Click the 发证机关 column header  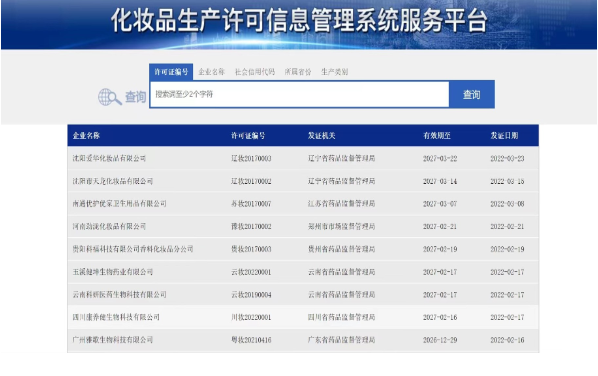tap(322, 135)
